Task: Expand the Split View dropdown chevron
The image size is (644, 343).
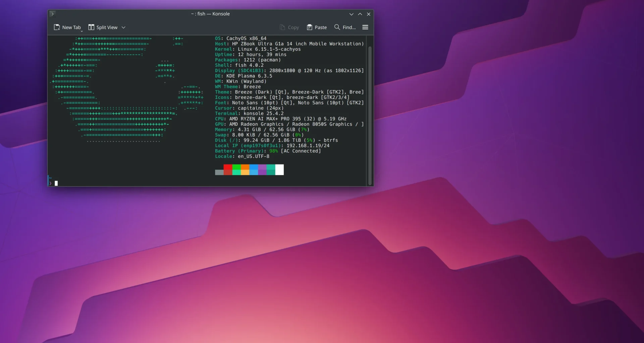Action: tap(123, 27)
